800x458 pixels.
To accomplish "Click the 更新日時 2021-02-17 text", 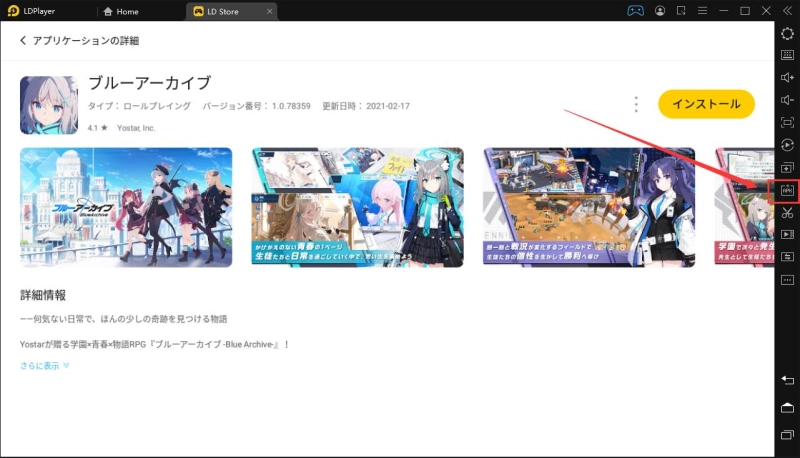I will [366, 106].
